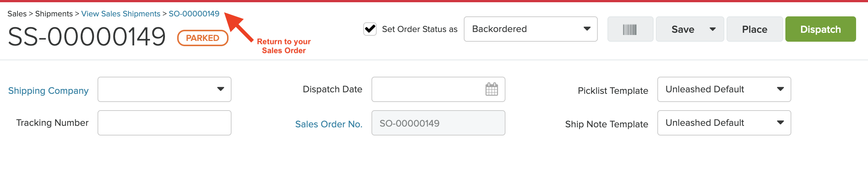Open the Backordered order status dropdown

530,29
